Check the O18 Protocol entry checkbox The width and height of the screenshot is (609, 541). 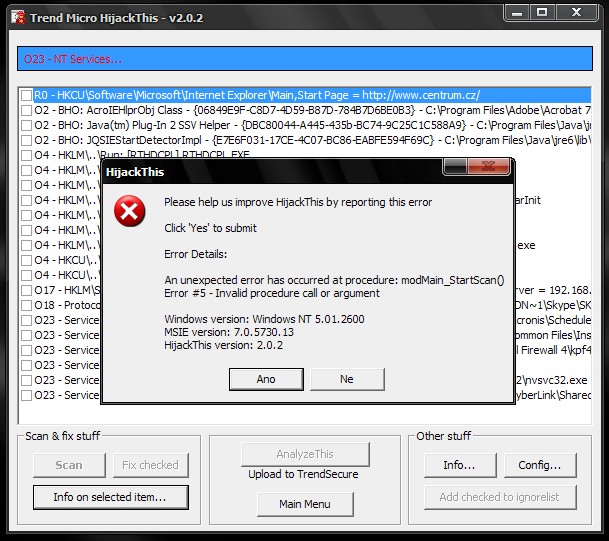26,305
